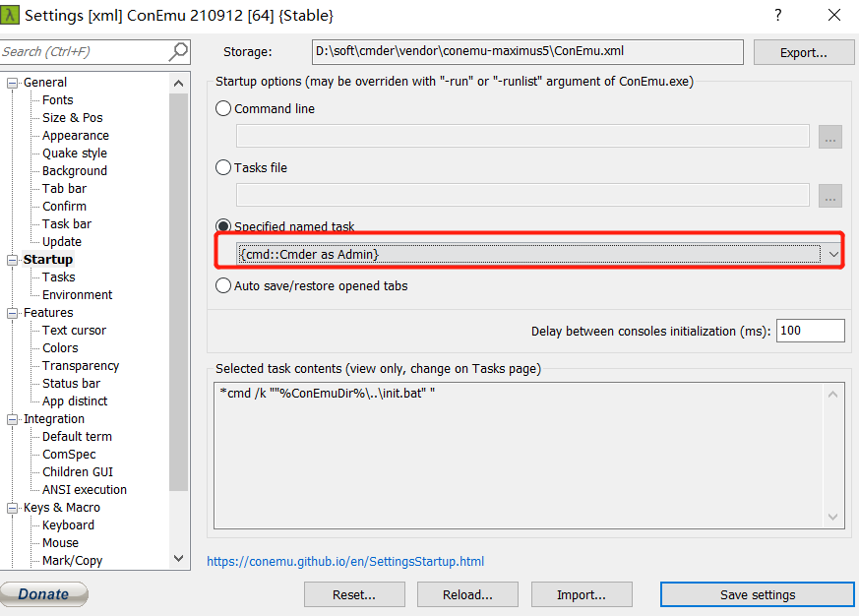Collapse the Integration tree node
This screenshot has width=859, height=616.
pyautogui.click(x=12, y=419)
